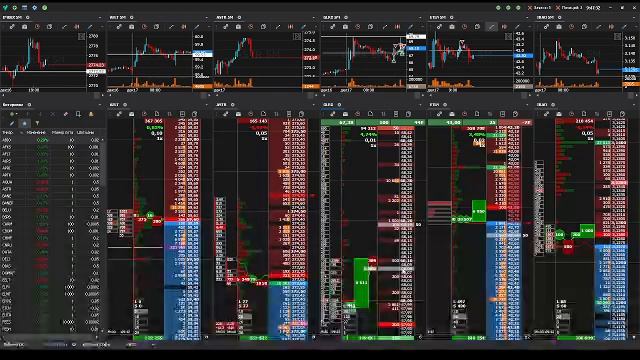
Task: Take a screenshot with the first chart's camera icon
Action: tap(24, 27)
